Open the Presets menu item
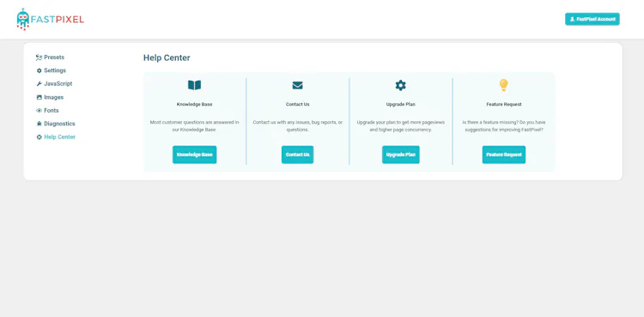The image size is (644, 317). [x=50, y=58]
